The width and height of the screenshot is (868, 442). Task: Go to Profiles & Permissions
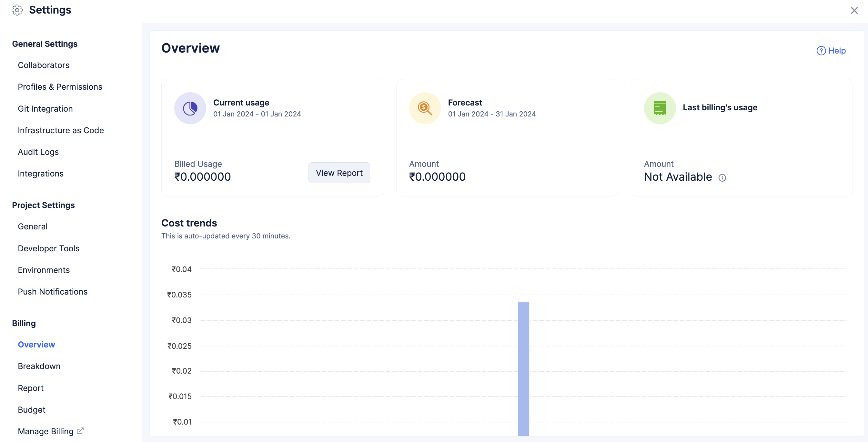[x=60, y=87]
